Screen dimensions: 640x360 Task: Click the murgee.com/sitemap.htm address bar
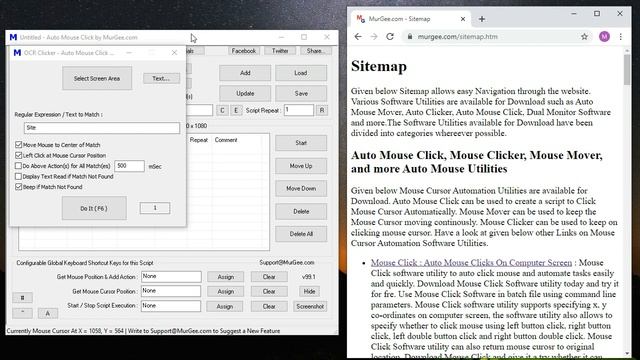point(458,37)
